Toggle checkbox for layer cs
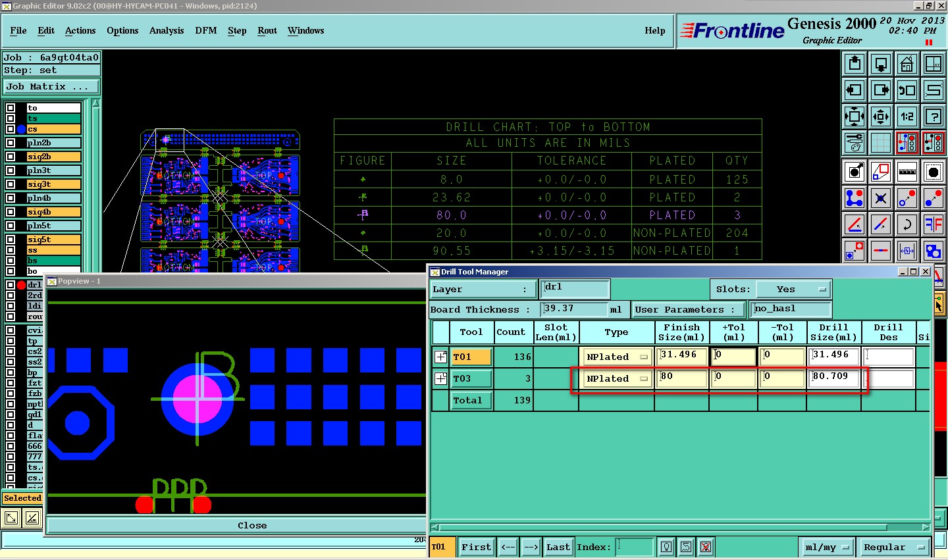Viewport: 948px width, 560px height. (11, 129)
